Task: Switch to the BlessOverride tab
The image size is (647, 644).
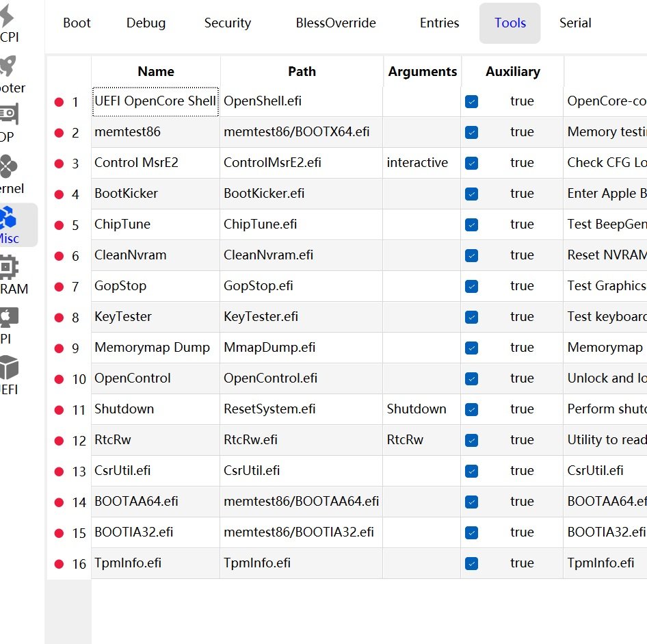Action: pos(336,23)
